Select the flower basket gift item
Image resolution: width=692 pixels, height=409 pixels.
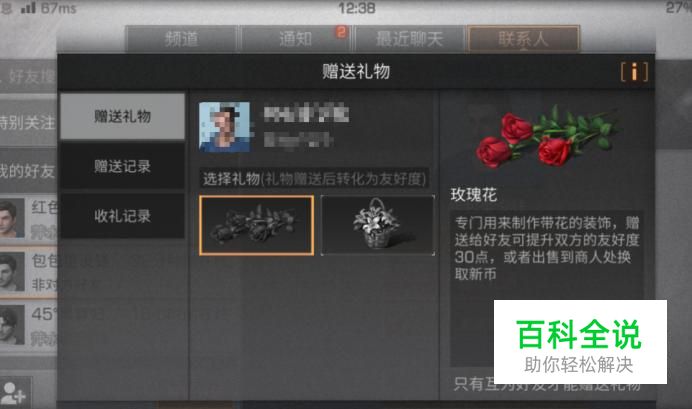(x=378, y=225)
